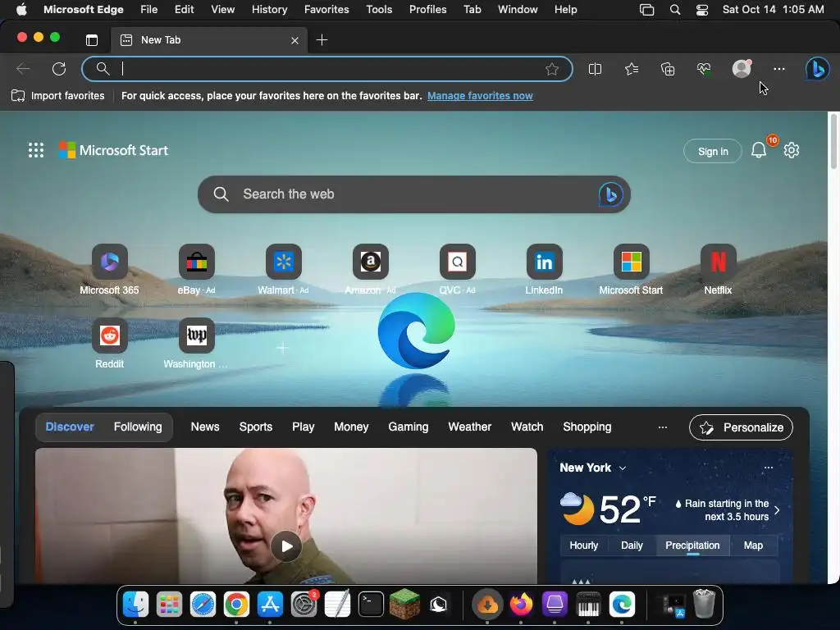840x630 pixels.
Task: Click the Search the web box
Action: (413, 194)
